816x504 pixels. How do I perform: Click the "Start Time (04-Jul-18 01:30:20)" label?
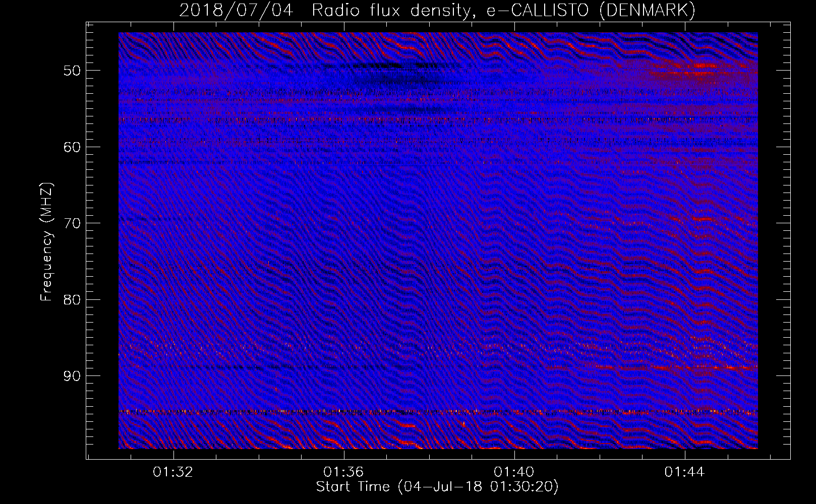click(437, 487)
